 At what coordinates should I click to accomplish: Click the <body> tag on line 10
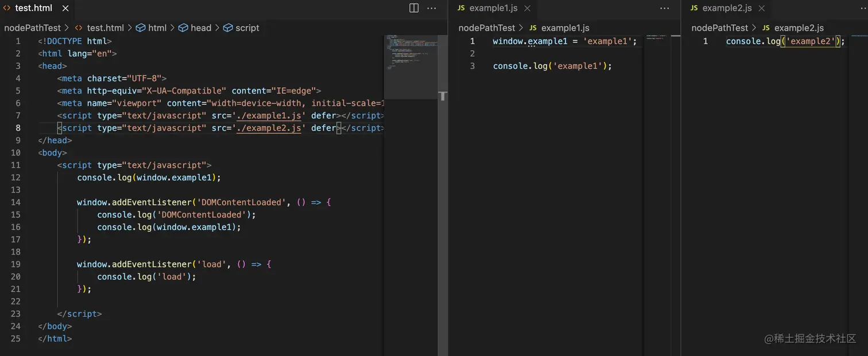click(x=53, y=153)
